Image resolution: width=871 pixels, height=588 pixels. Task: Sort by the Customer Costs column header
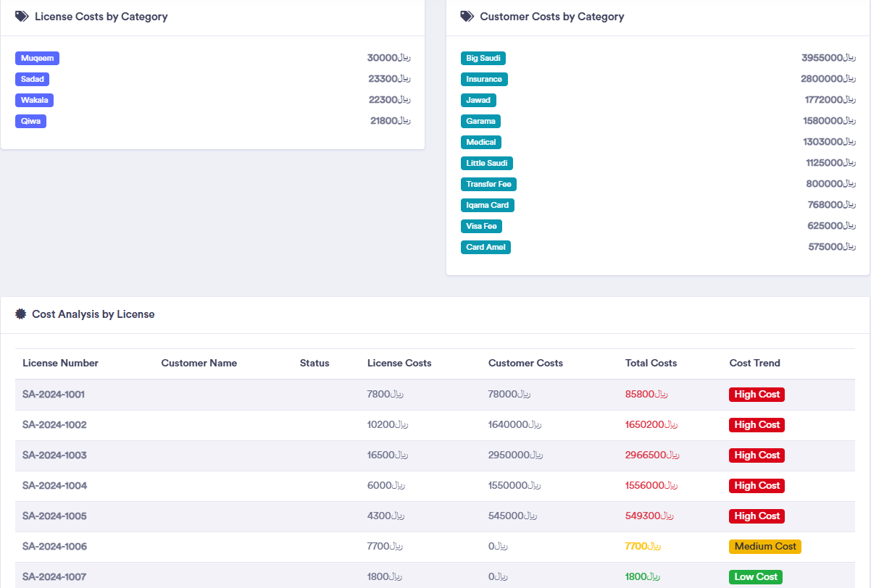(x=525, y=363)
